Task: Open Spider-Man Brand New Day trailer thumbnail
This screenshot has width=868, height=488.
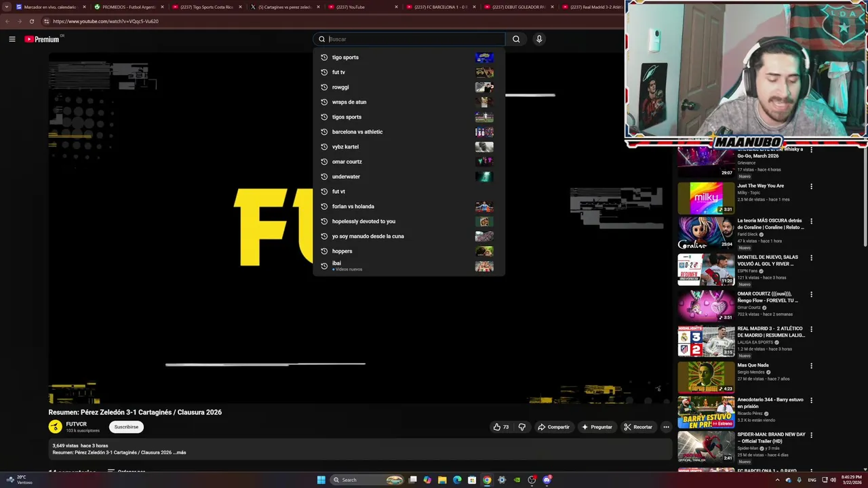Action: pos(706,447)
